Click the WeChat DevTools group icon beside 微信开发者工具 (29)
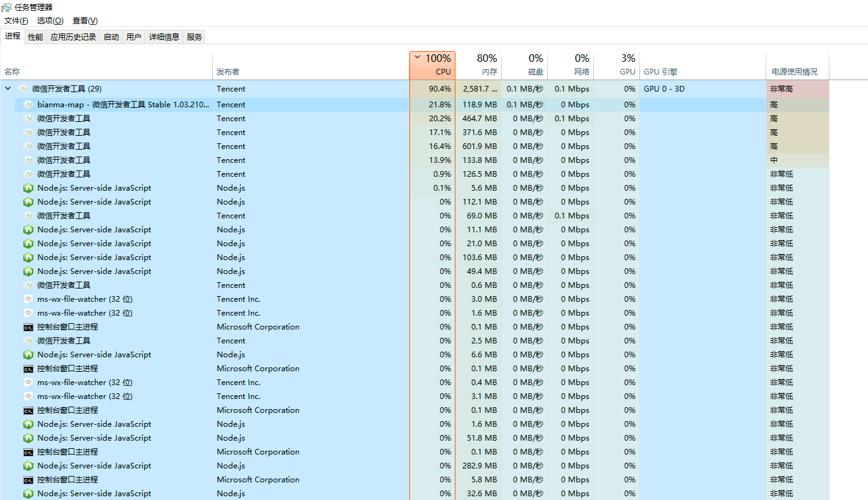Viewport: 868px width, 500px height. point(24,89)
